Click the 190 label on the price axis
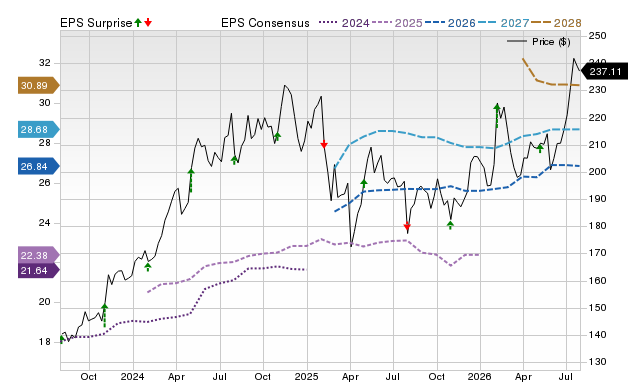The image size is (640, 382). 597,199
